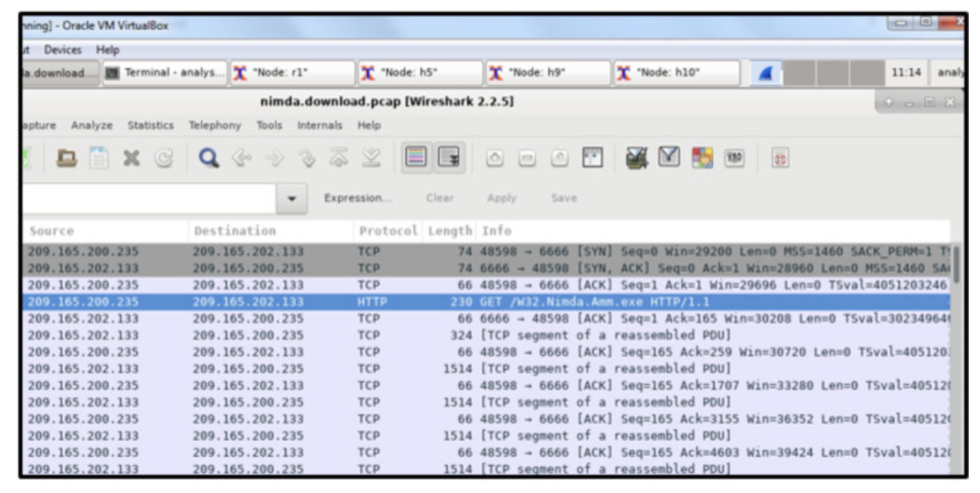Open the Statistics menu
This screenshot has width=980, height=493.
pos(150,125)
